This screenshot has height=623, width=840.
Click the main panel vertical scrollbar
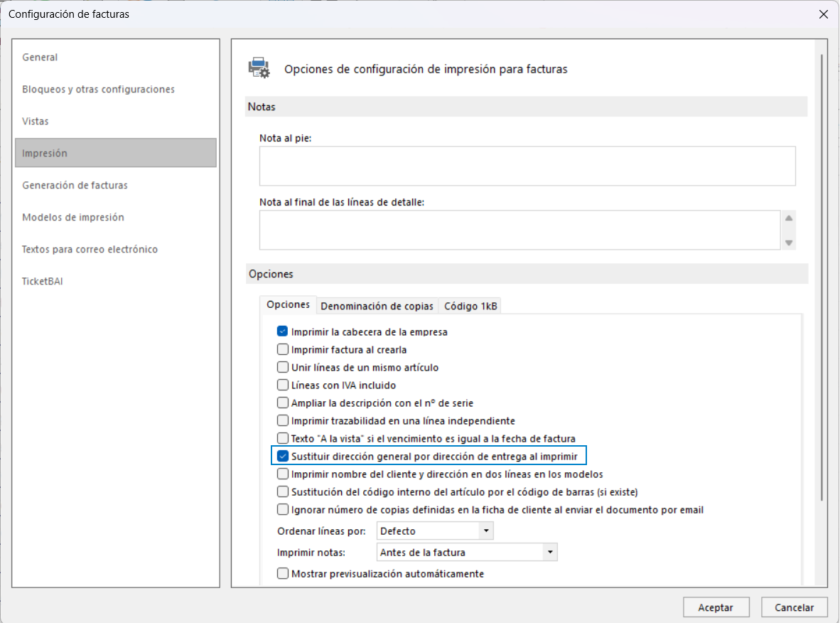(x=822, y=277)
